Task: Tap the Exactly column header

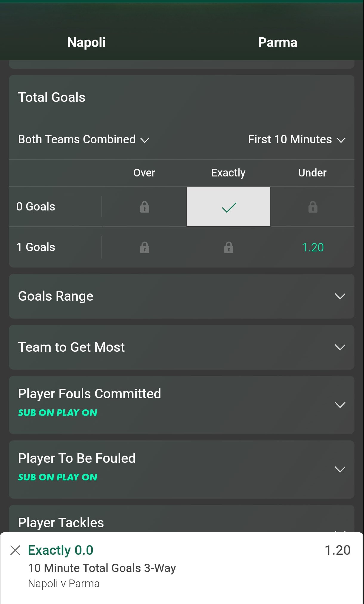Action: pos(228,173)
